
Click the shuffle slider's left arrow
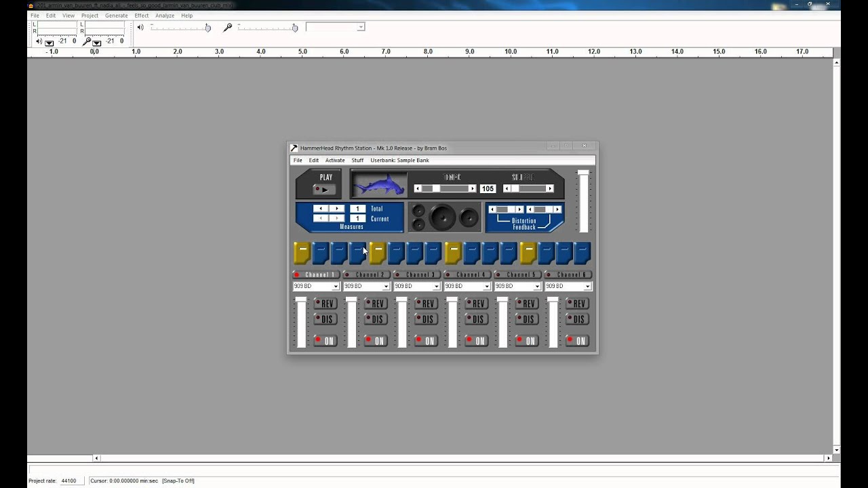pyautogui.click(x=507, y=188)
